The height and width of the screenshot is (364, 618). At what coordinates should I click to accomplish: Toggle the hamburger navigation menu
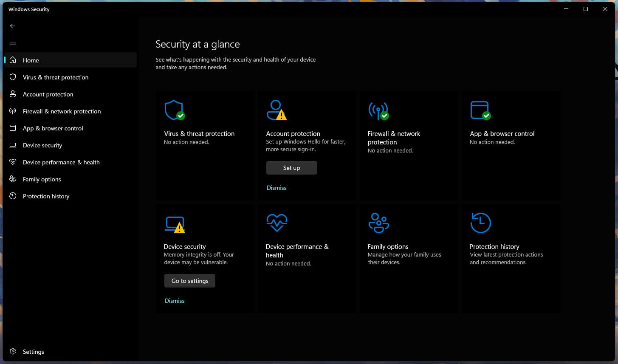(x=13, y=43)
